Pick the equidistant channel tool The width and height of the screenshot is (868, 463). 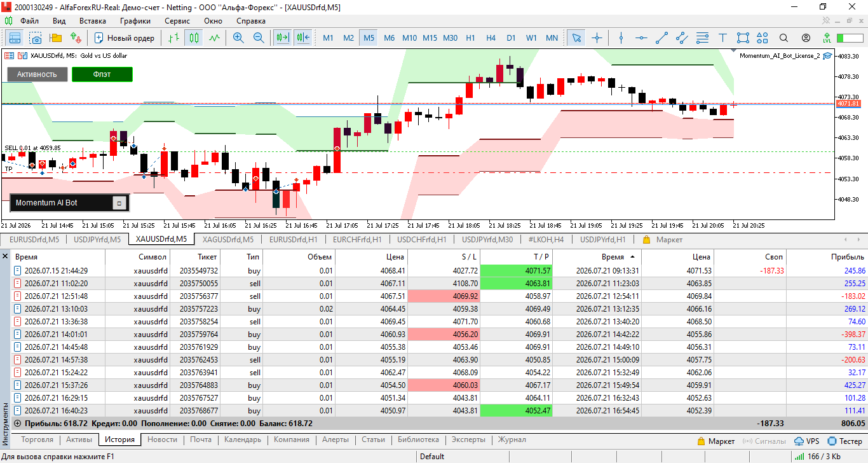682,38
